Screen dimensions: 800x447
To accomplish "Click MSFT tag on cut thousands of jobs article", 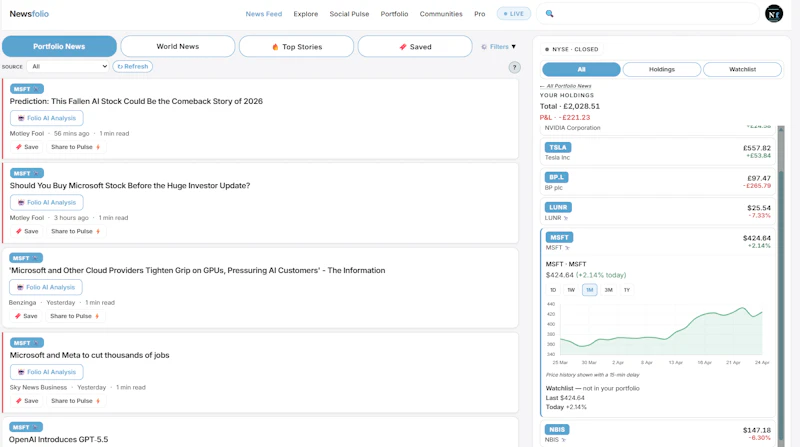I will [x=27, y=343].
